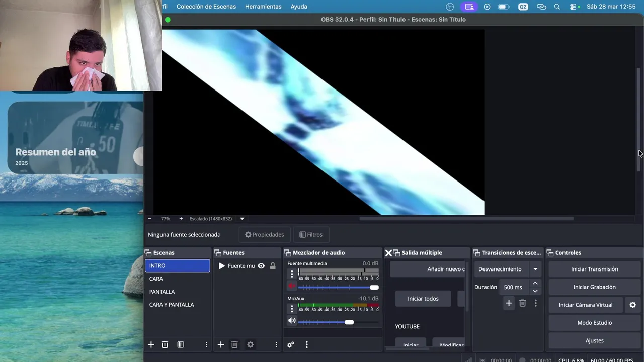Open Spotlight search in macOS menu bar
This screenshot has height=362, width=644.
point(557,7)
